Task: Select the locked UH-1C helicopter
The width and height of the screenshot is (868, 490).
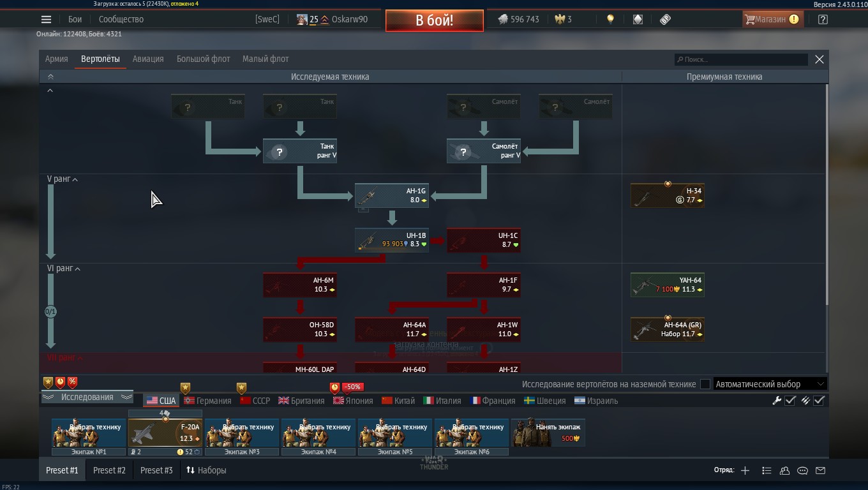Action: point(484,240)
